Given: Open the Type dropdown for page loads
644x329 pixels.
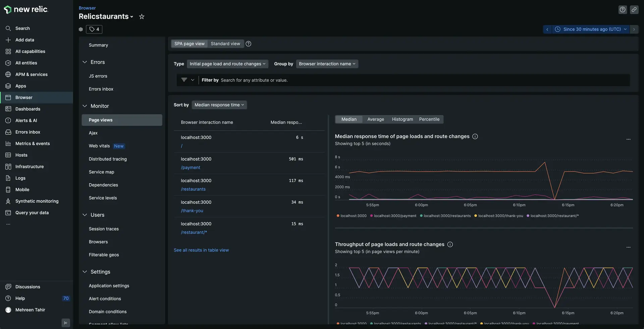Looking at the screenshot, I should click(227, 64).
